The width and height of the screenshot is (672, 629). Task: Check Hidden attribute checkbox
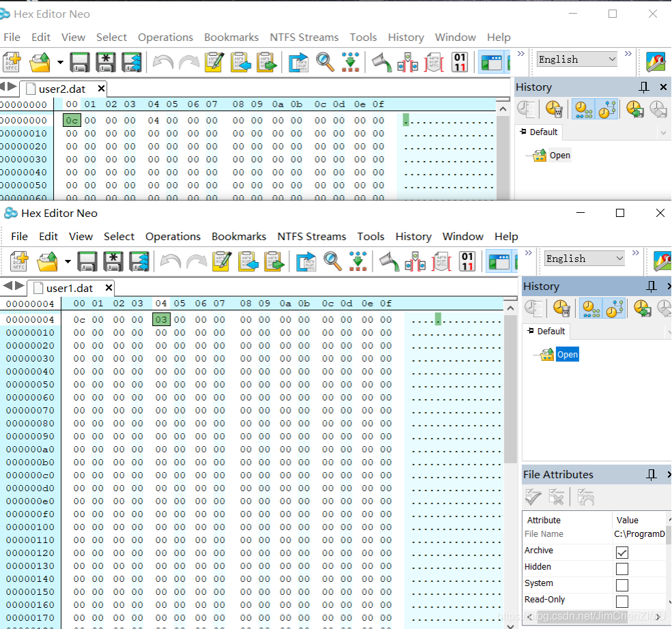(622, 568)
